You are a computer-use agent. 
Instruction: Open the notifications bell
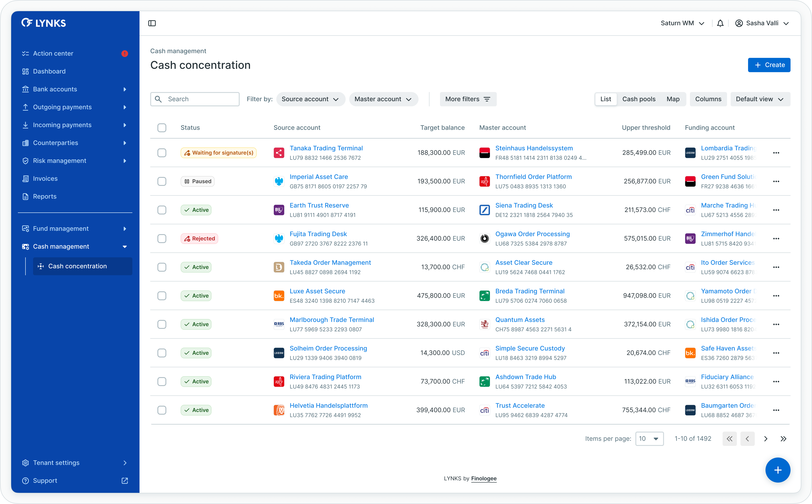coord(720,23)
